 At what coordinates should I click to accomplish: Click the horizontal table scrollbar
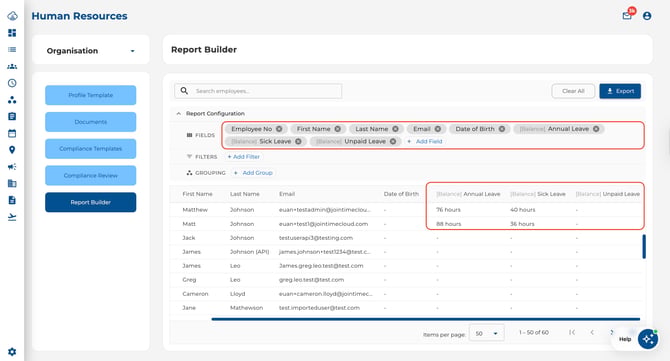[426, 319]
